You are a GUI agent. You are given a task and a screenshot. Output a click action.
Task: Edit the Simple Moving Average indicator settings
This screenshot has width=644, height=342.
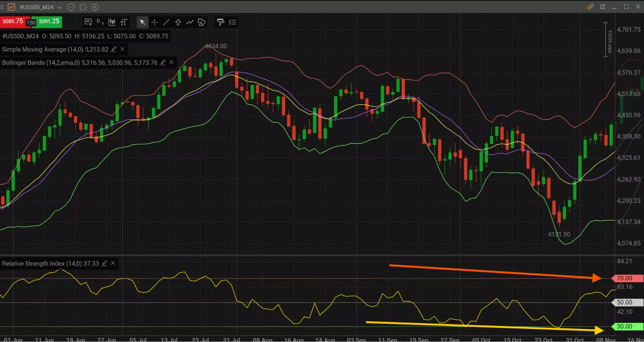[114, 49]
